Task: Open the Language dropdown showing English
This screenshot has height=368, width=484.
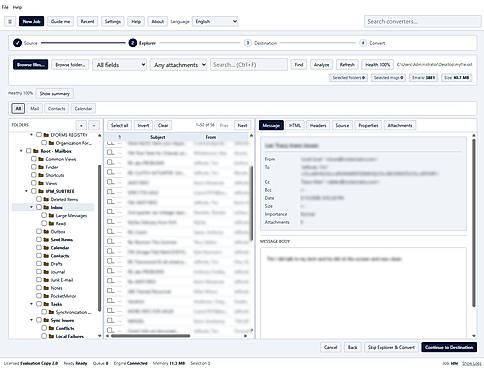Action: click(x=215, y=22)
